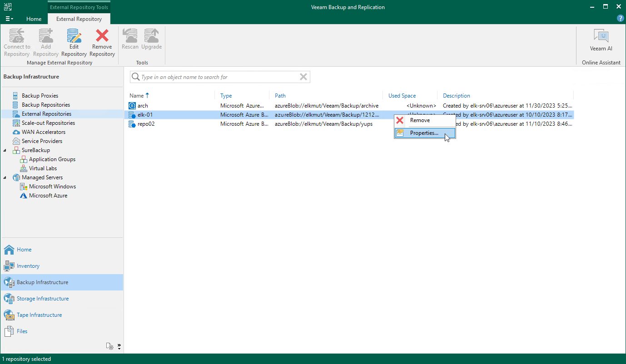Click the Microsoft Azure logo icon
Viewport: 626px width, 364px height.
(x=24, y=196)
